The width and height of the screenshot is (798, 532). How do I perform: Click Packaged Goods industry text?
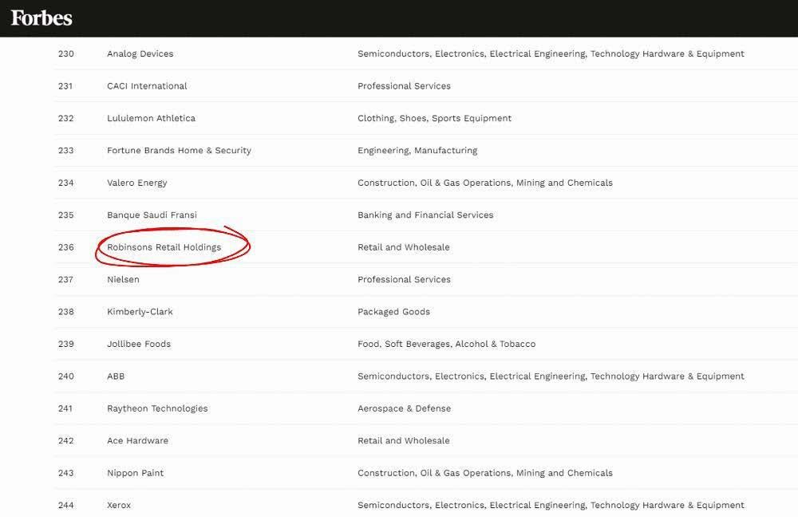[393, 312]
